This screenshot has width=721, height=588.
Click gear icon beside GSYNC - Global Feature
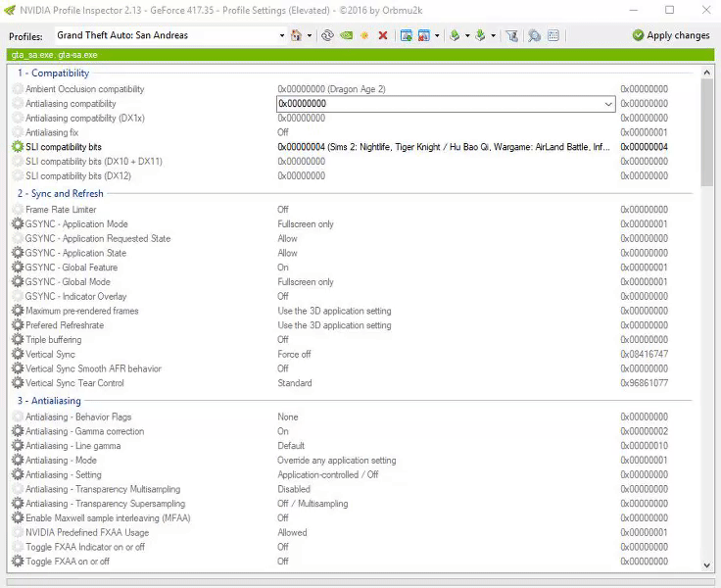[18, 268]
